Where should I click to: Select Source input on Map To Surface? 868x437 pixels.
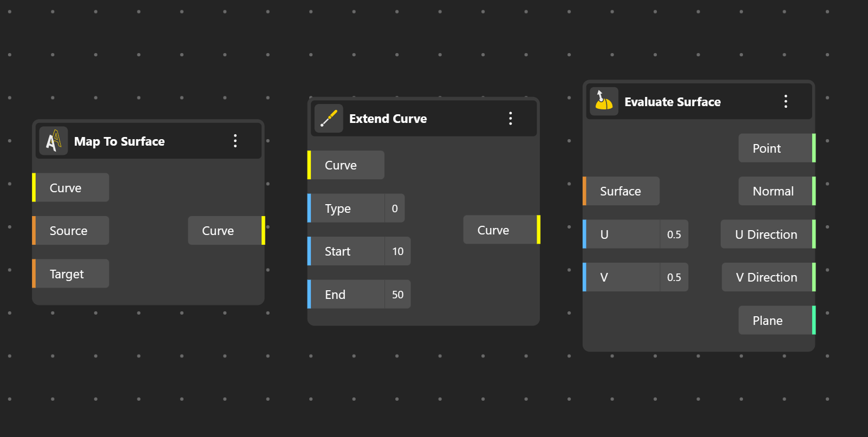coord(70,231)
